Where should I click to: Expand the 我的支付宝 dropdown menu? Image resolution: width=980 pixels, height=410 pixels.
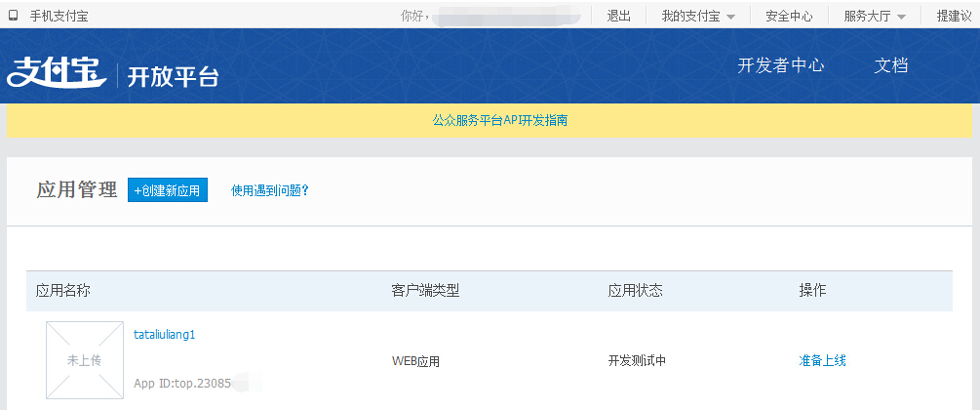point(698,17)
